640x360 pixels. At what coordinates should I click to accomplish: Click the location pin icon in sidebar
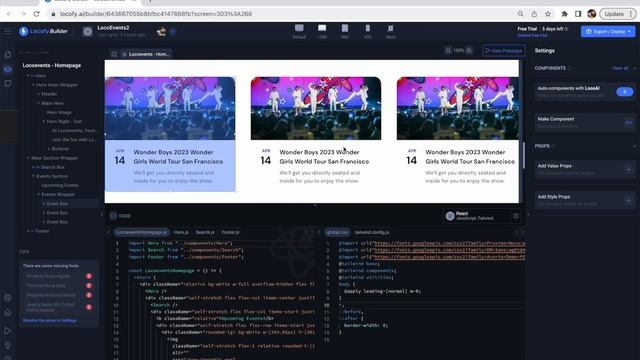click(x=8, y=345)
